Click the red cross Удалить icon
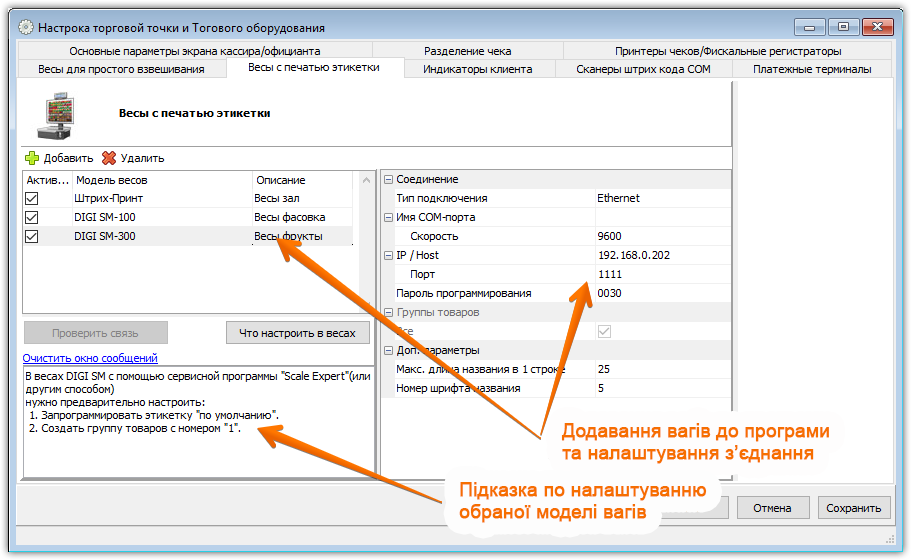 tap(109, 158)
